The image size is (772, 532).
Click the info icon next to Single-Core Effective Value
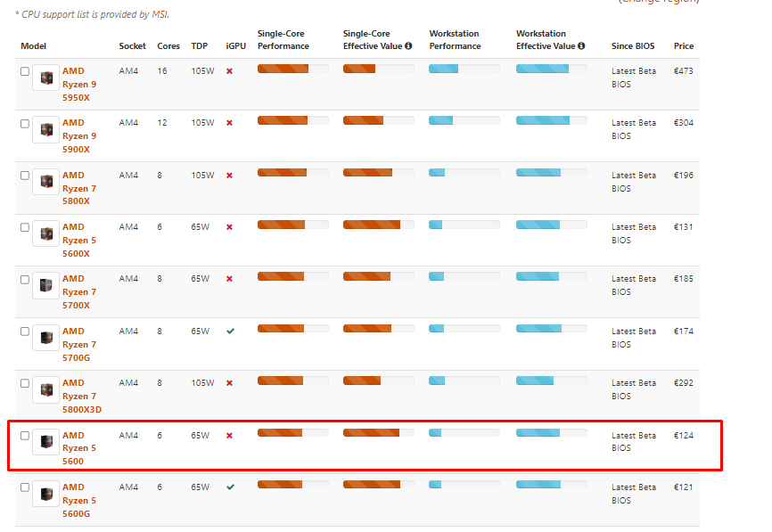(408, 45)
